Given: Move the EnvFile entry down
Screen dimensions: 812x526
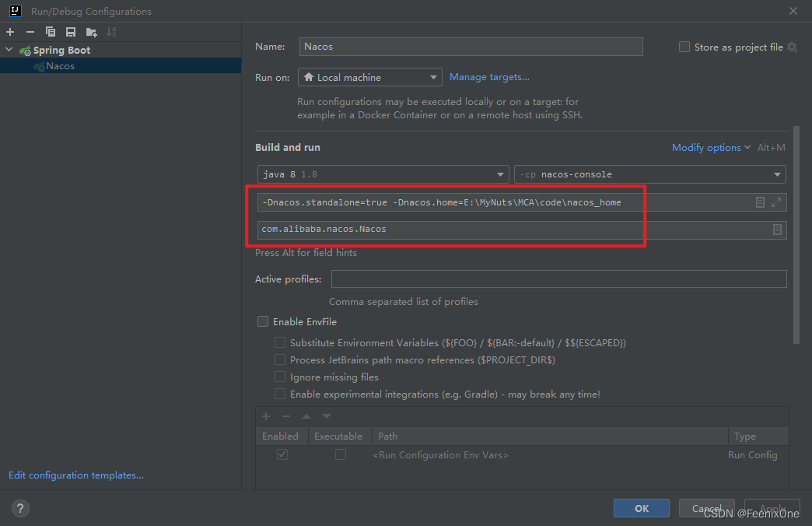Looking at the screenshot, I should pos(326,416).
